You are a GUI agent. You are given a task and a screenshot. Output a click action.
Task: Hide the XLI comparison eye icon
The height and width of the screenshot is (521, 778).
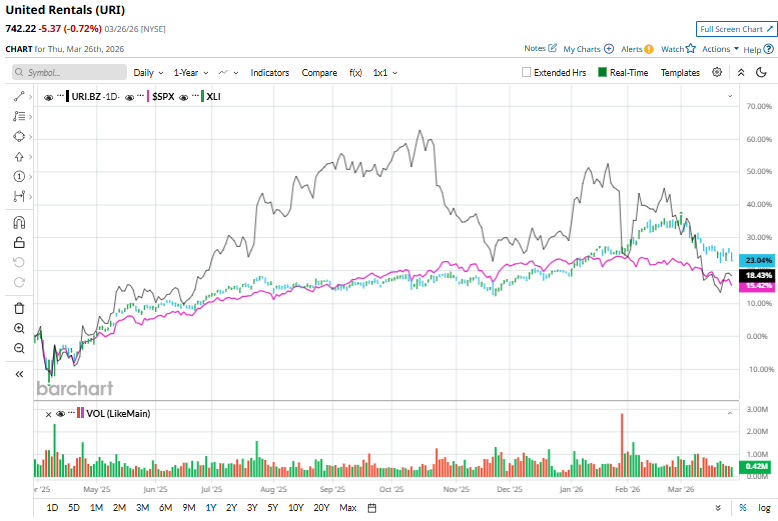point(184,97)
